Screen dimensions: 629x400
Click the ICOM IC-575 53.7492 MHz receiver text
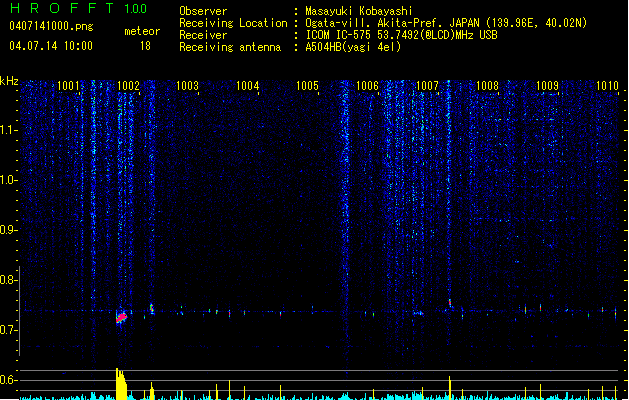point(401,35)
